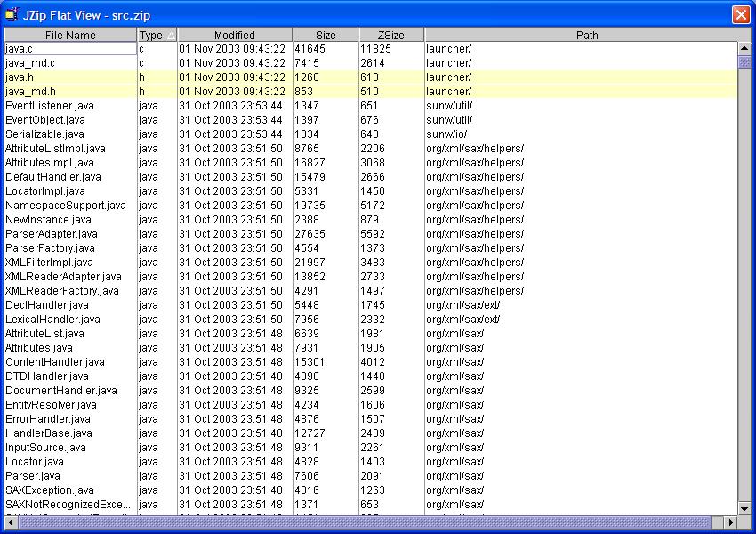Viewport: 756px width, 534px height.
Task: Select DeclHandler.java in the list
Action: coord(47,305)
